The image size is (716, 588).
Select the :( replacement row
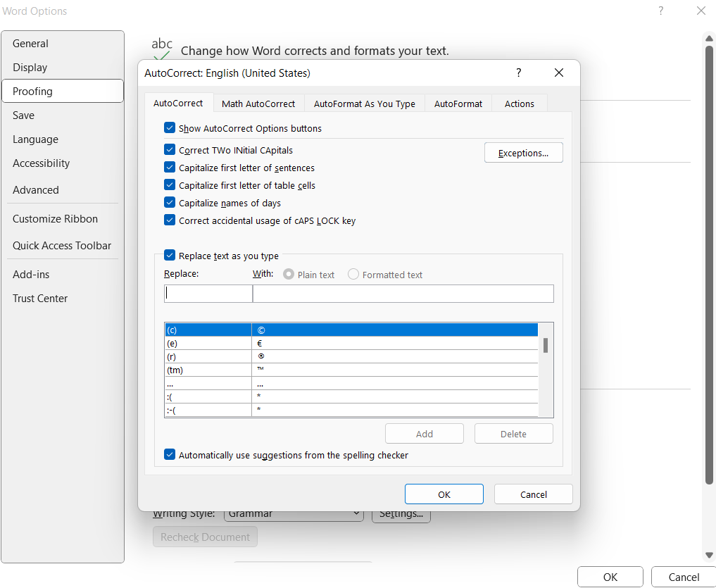pyautogui.click(x=351, y=396)
